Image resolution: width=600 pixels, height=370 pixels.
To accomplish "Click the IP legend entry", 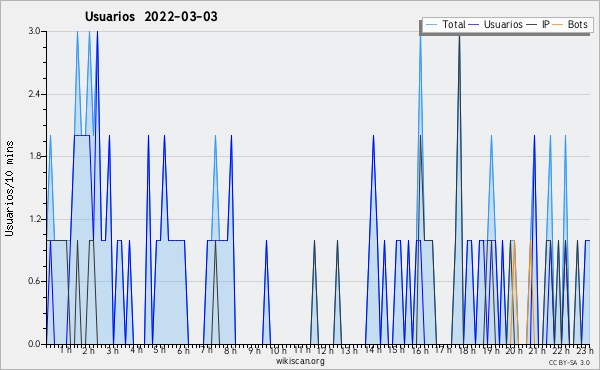I will coord(538,24).
